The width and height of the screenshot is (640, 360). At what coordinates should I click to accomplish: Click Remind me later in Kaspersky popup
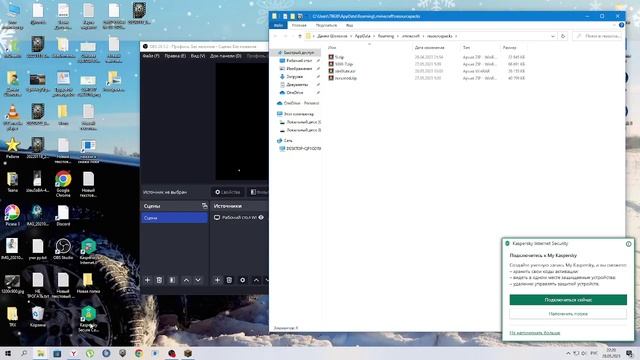pos(568,314)
